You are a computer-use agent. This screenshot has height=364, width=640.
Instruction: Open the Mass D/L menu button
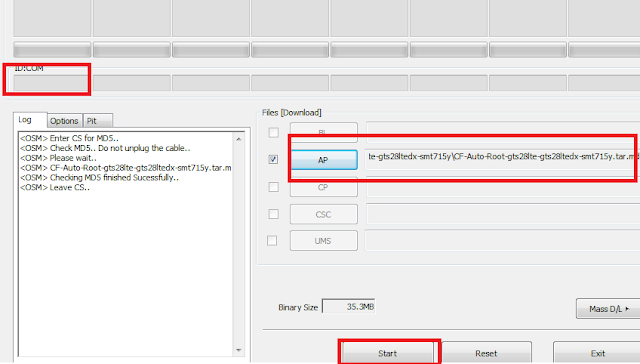pyautogui.click(x=608, y=309)
